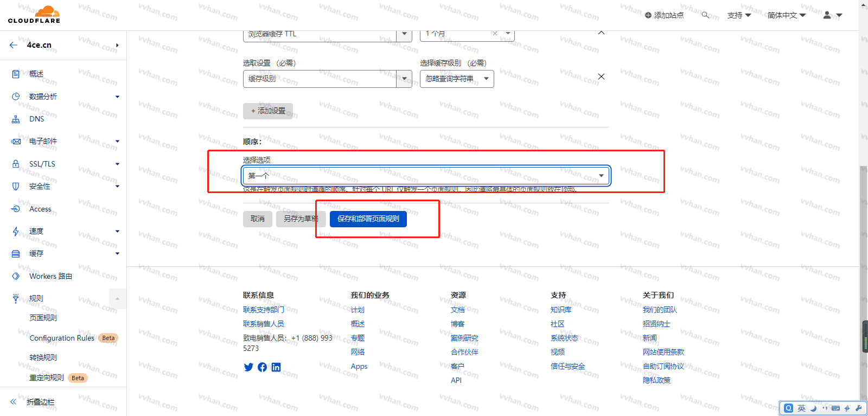
Task: Open the DNS sidebar icon
Action: (x=16, y=119)
